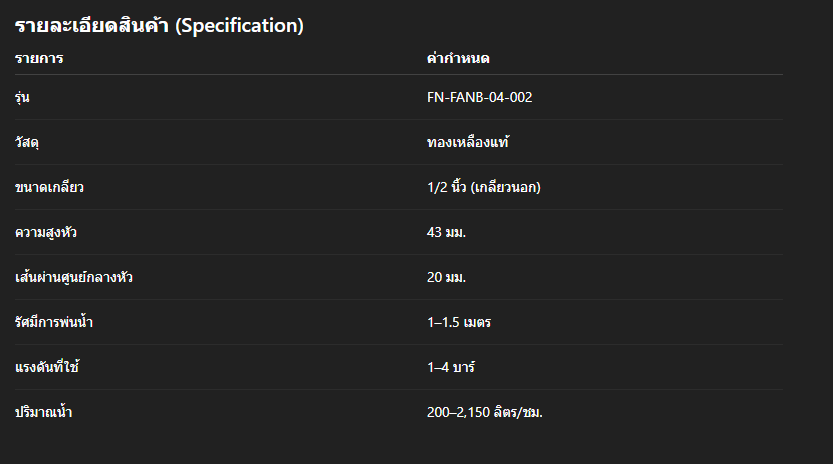
Task: Select the 20 มม. value
Action: click(446, 277)
